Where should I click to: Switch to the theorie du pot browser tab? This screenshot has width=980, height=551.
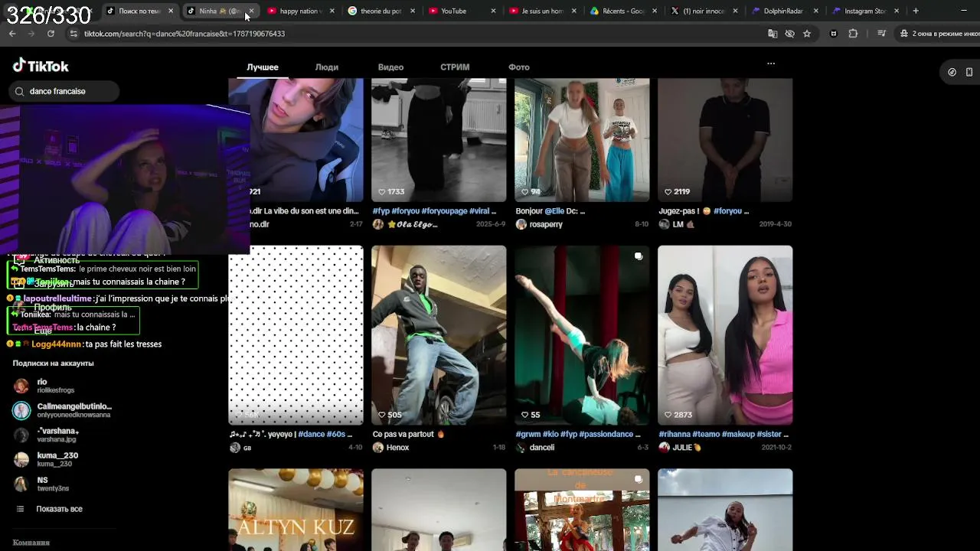point(381,11)
